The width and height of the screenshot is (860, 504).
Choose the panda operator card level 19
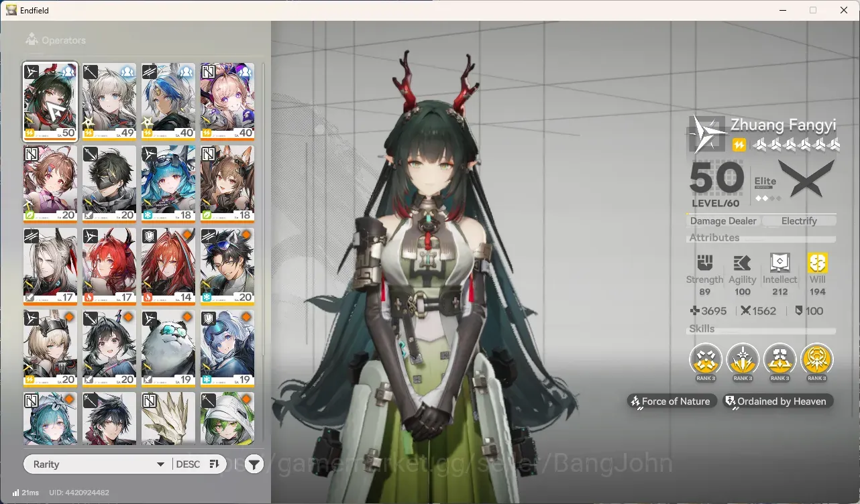[x=168, y=349]
